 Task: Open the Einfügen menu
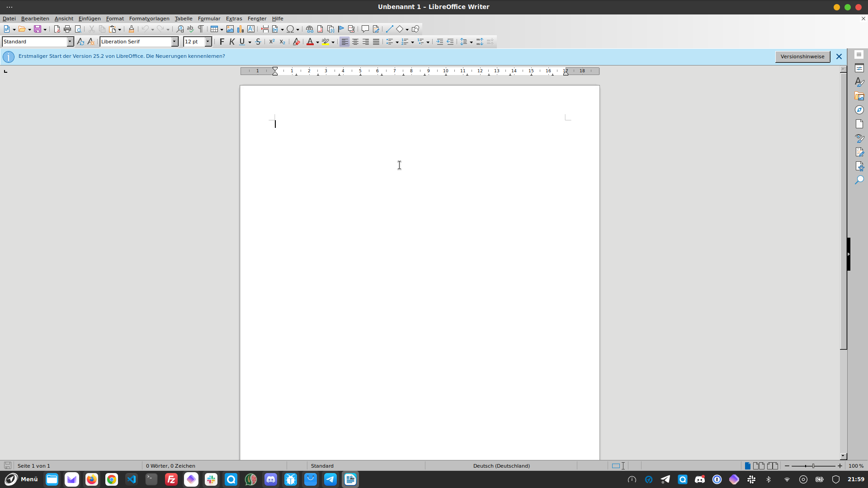(90, 19)
